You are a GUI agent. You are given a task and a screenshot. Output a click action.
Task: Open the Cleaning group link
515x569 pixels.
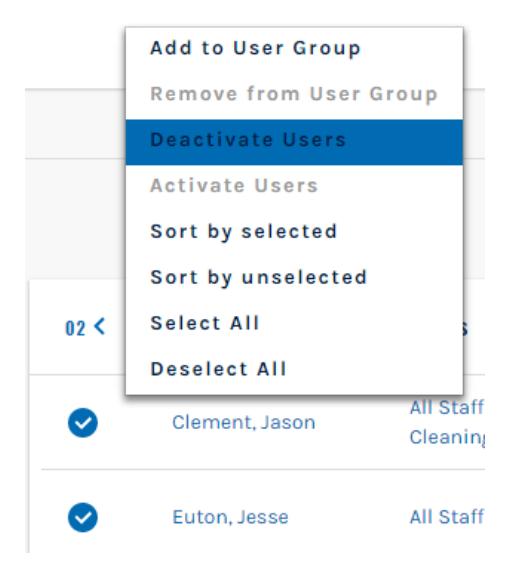447,437
